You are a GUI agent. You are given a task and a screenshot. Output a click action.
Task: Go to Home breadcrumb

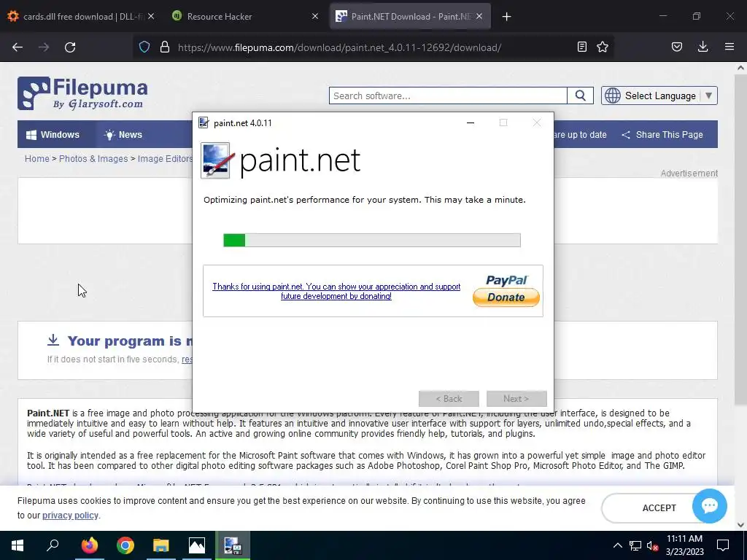click(x=36, y=158)
